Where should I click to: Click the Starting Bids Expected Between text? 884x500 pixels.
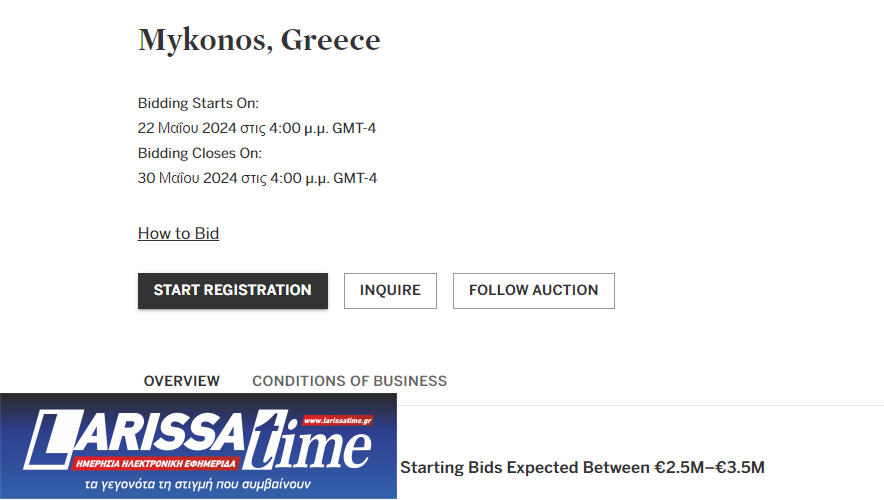coord(525,467)
